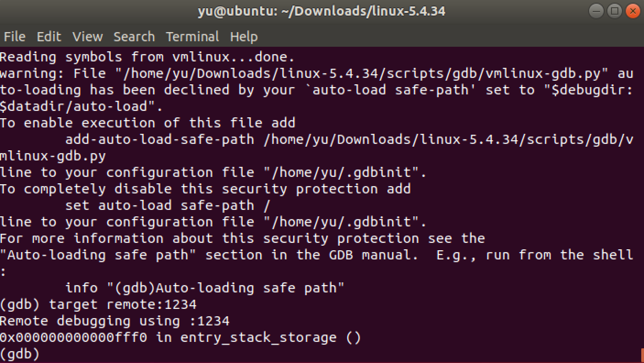The image size is (644, 363).
Task: Open the Terminal menu
Action: (x=192, y=36)
